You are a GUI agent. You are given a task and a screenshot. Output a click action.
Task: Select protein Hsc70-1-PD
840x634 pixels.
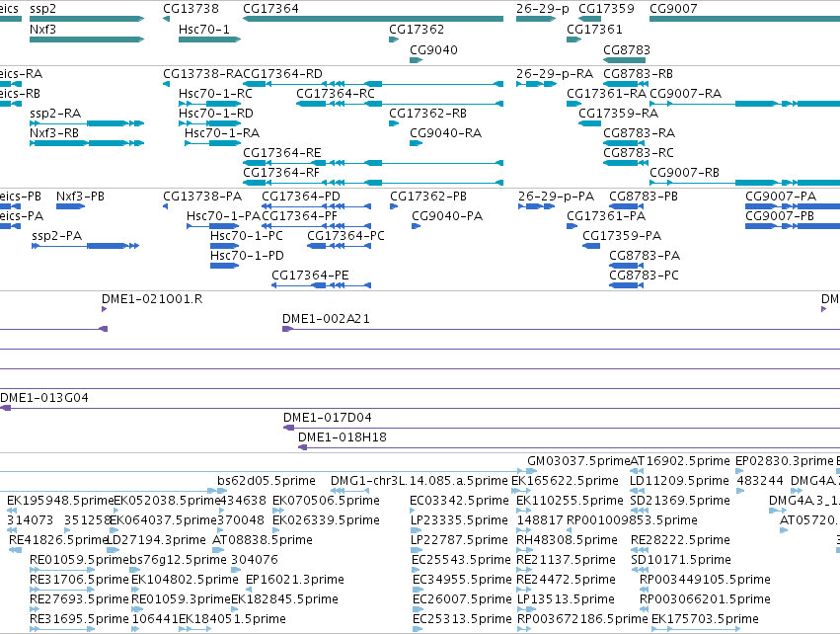click(224, 266)
